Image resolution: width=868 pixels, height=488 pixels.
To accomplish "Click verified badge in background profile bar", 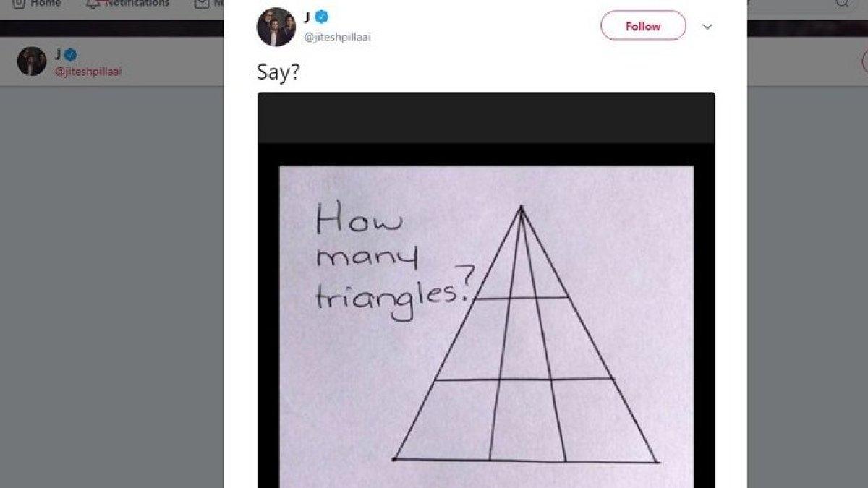I will pyautogui.click(x=71, y=55).
